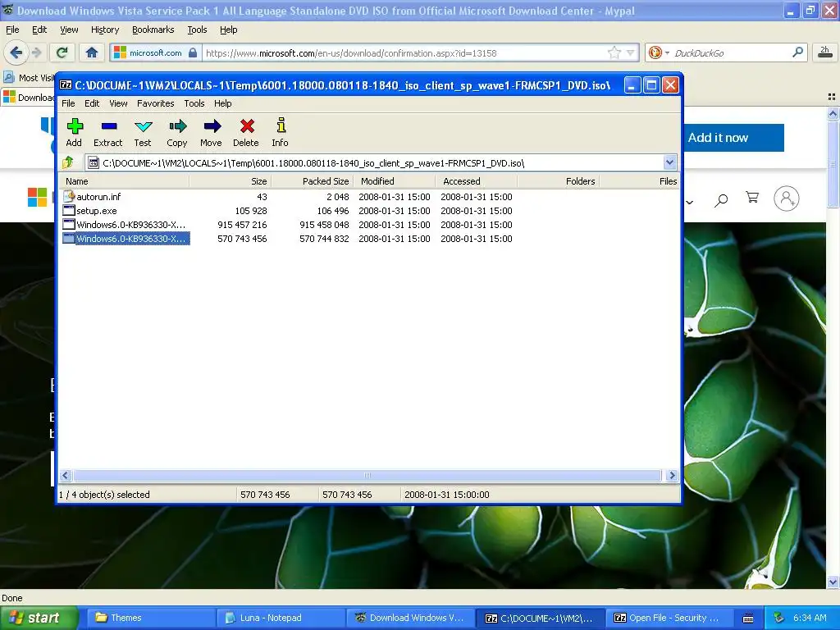840x630 pixels.
Task: Open the 7-Zip Edit menu
Action: pos(92,103)
